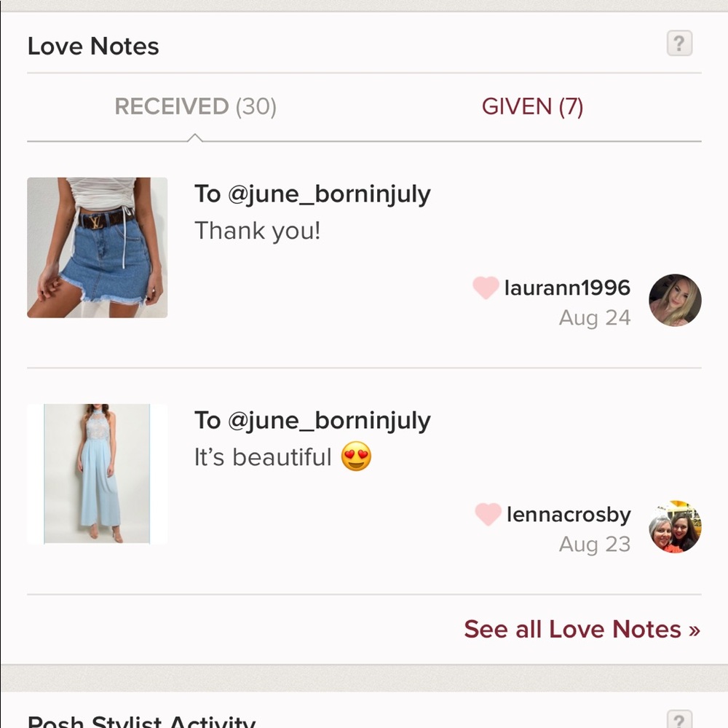Switch to the Given (7) tab
The height and width of the screenshot is (728, 728).
pyautogui.click(x=532, y=107)
